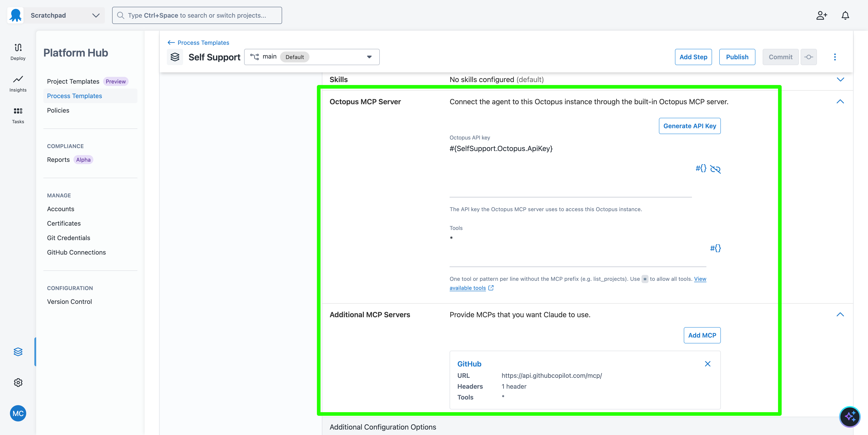Viewport: 868px width, 435px height.
Task: Open the three-dot overflow menu
Action: pyautogui.click(x=835, y=57)
